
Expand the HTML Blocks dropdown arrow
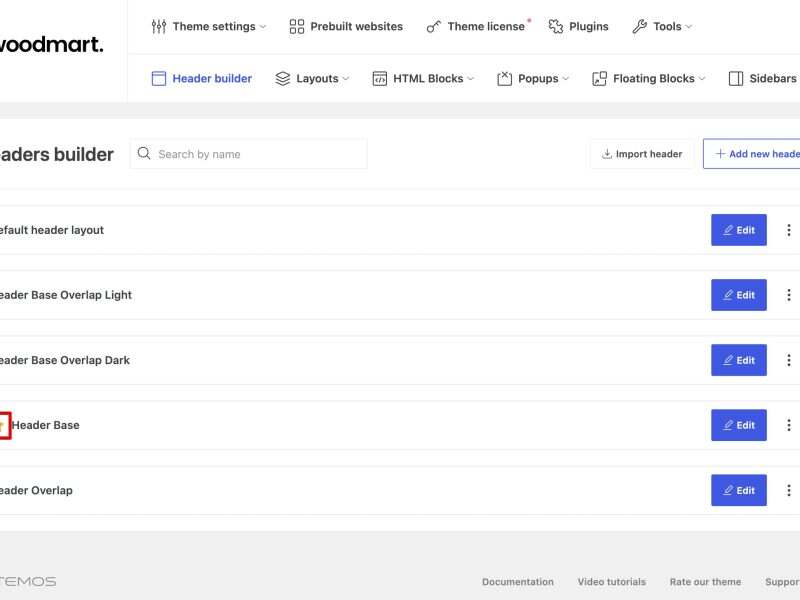point(470,79)
